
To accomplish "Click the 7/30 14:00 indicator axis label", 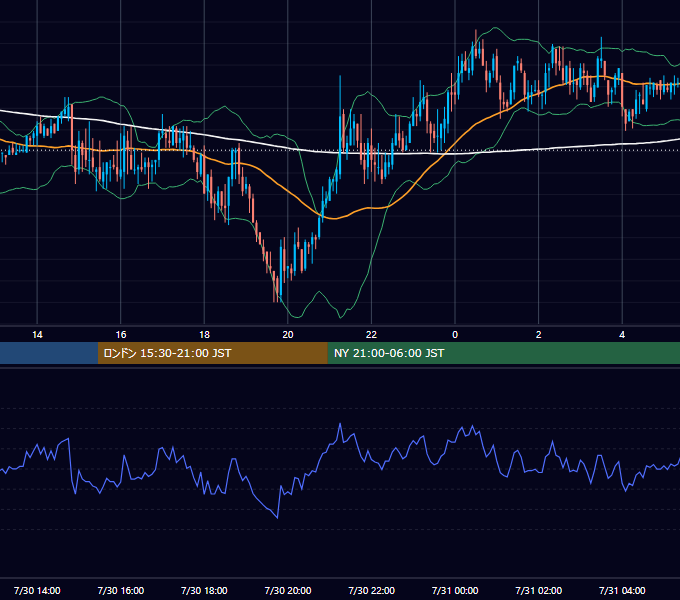I will pos(37,590).
